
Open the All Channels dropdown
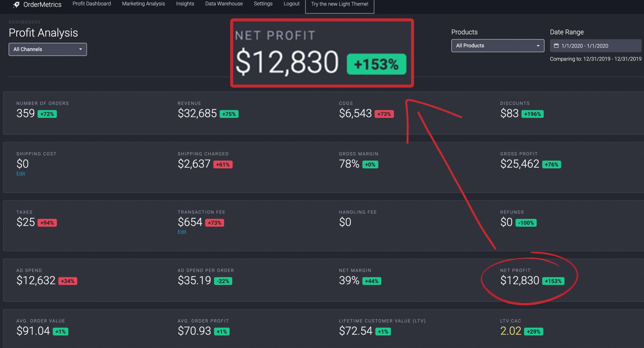point(48,49)
